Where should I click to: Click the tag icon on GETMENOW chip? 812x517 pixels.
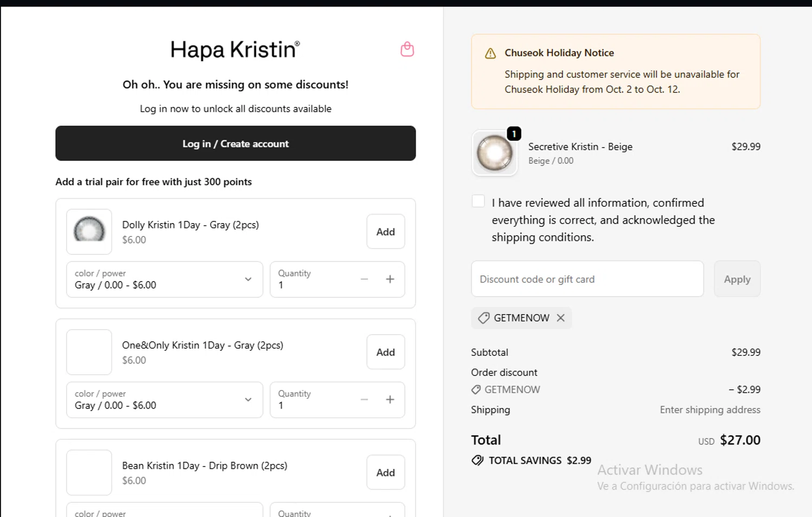[x=484, y=318]
